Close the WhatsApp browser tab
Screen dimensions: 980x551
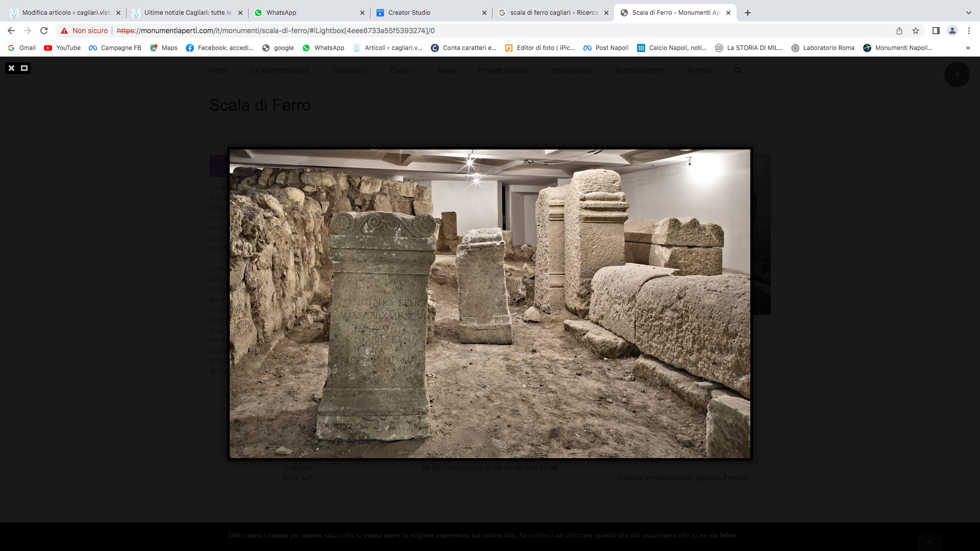coord(362,13)
